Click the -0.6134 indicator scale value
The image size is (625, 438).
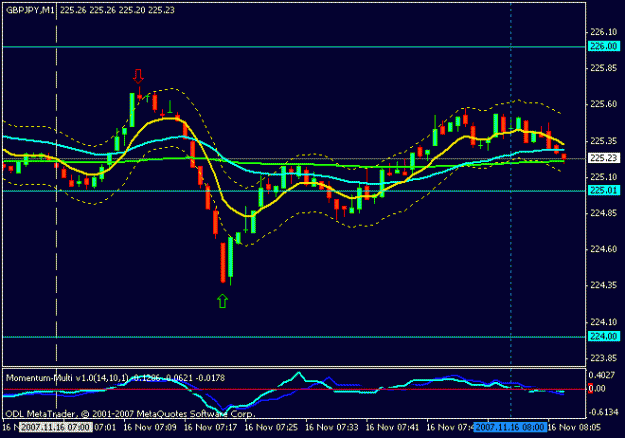click(x=603, y=412)
